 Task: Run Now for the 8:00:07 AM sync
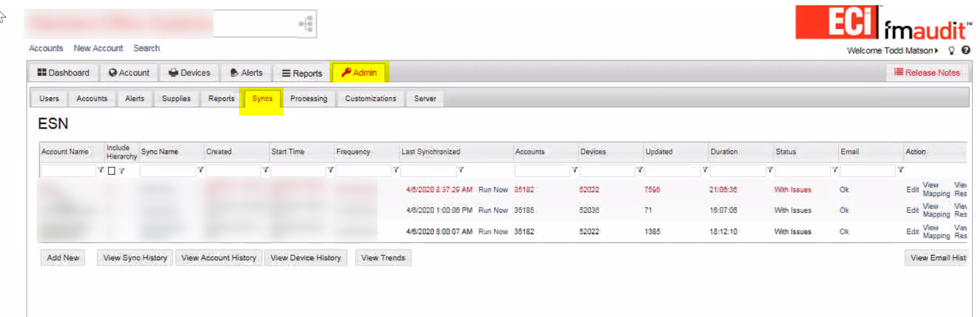(x=493, y=231)
